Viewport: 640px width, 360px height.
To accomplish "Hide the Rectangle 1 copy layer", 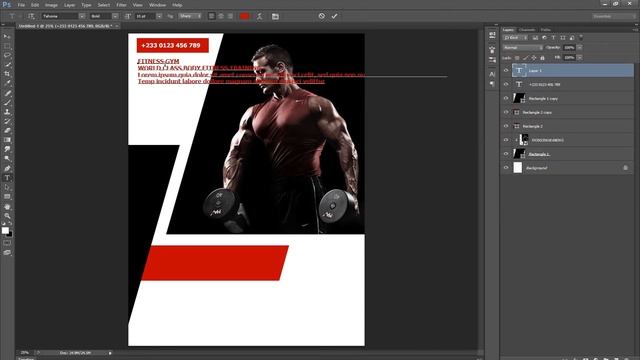I will 506,98.
